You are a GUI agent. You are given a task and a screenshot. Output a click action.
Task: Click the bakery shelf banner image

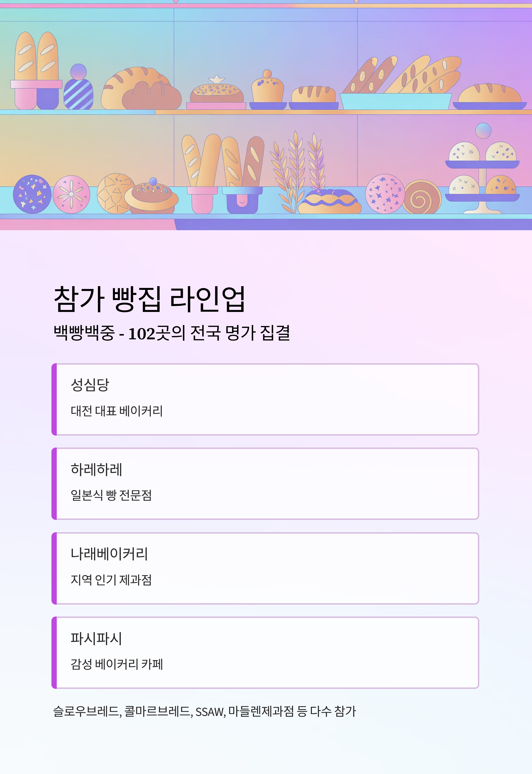click(x=266, y=115)
